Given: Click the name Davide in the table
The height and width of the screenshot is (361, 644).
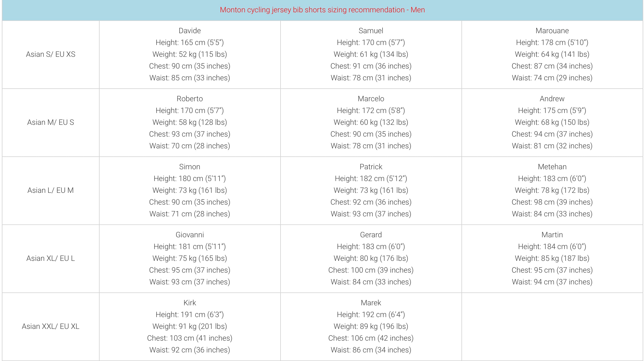Looking at the screenshot, I should [190, 31].
